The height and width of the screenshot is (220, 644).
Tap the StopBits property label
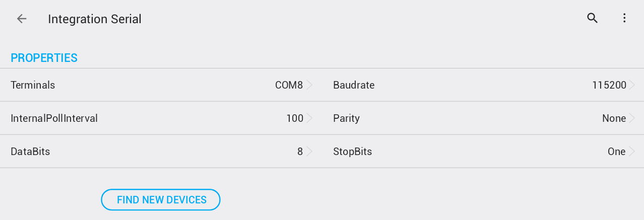pos(352,152)
